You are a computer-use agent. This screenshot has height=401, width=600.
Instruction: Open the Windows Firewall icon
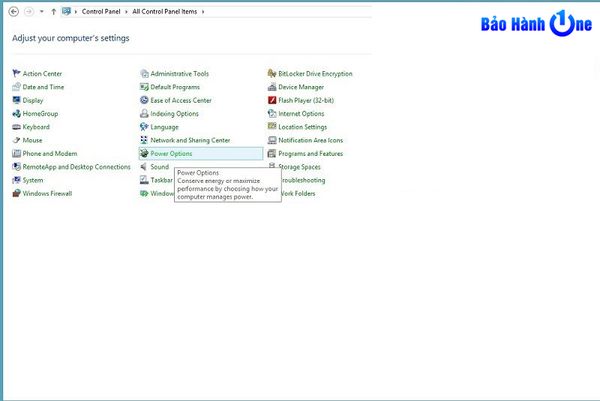coord(16,194)
